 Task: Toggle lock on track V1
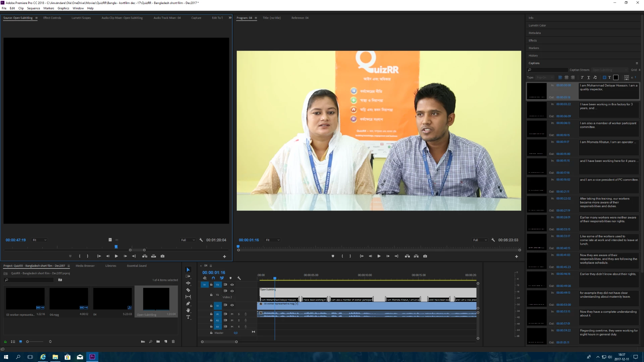point(211,306)
